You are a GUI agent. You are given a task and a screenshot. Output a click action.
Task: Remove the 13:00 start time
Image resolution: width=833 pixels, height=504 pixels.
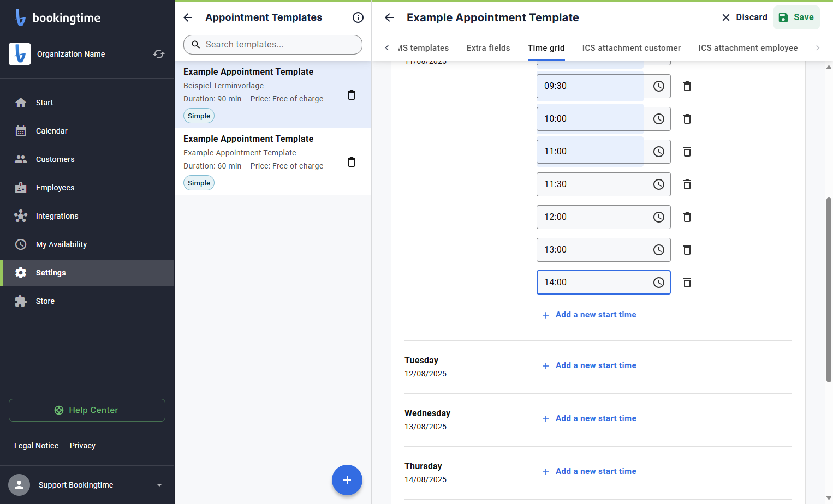click(x=687, y=250)
